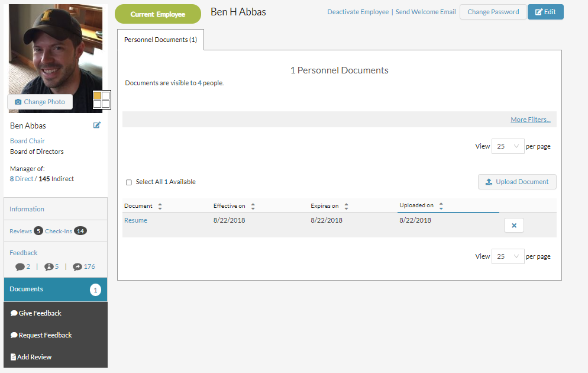Sort by Effective on column arrows
This screenshot has height=373, width=588.
click(x=253, y=206)
